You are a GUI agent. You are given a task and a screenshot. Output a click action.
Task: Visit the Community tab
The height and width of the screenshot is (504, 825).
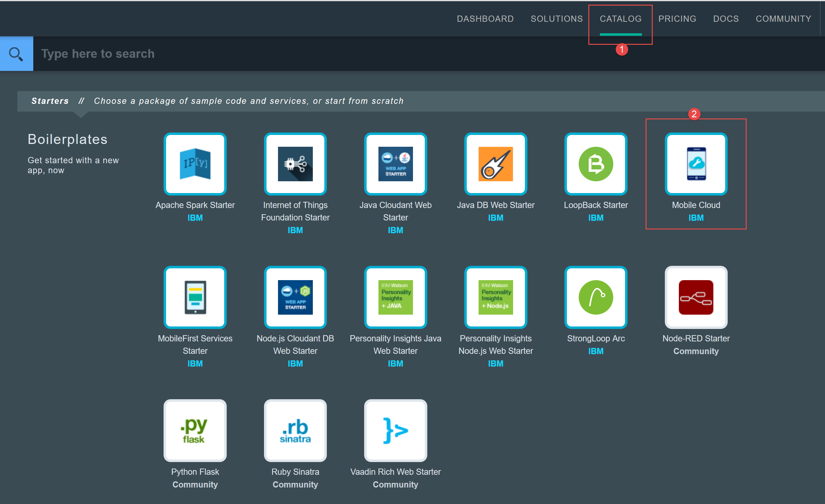tap(783, 19)
